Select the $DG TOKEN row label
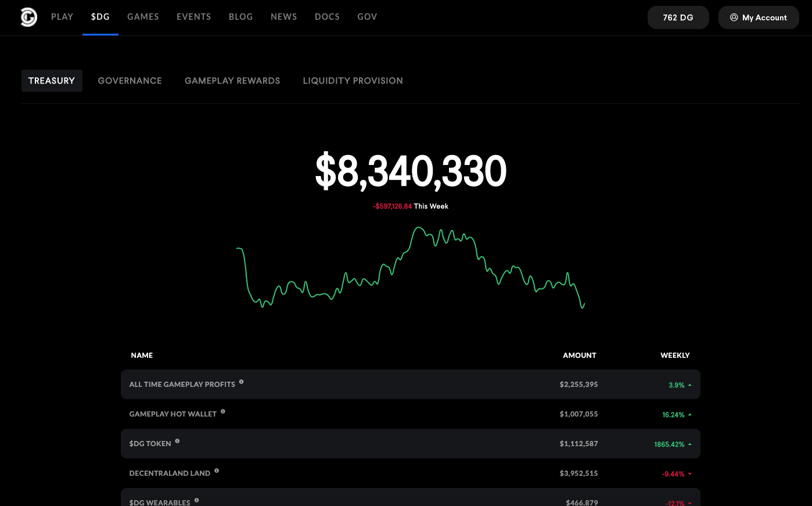Screen dimensions: 812x506 (150, 444)
